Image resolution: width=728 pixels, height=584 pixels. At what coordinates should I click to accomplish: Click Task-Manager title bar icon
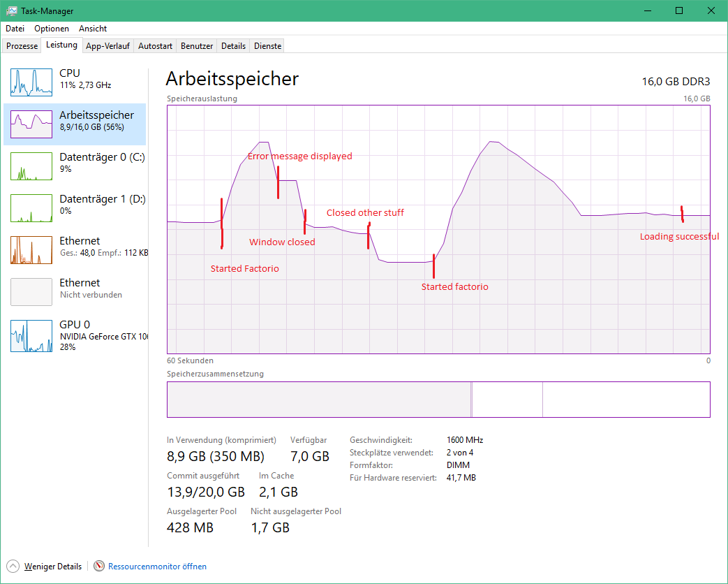pyautogui.click(x=12, y=11)
